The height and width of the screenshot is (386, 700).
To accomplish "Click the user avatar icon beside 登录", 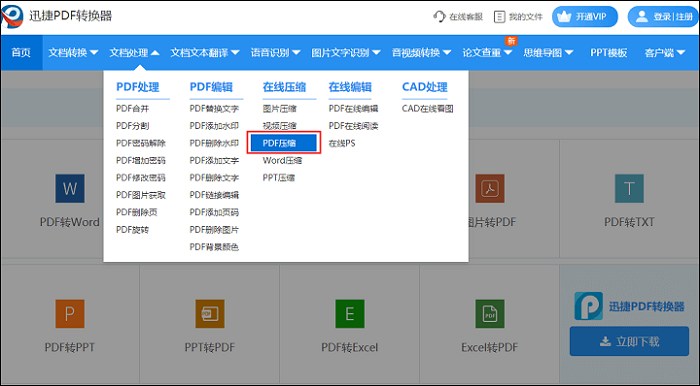I will [642, 17].
